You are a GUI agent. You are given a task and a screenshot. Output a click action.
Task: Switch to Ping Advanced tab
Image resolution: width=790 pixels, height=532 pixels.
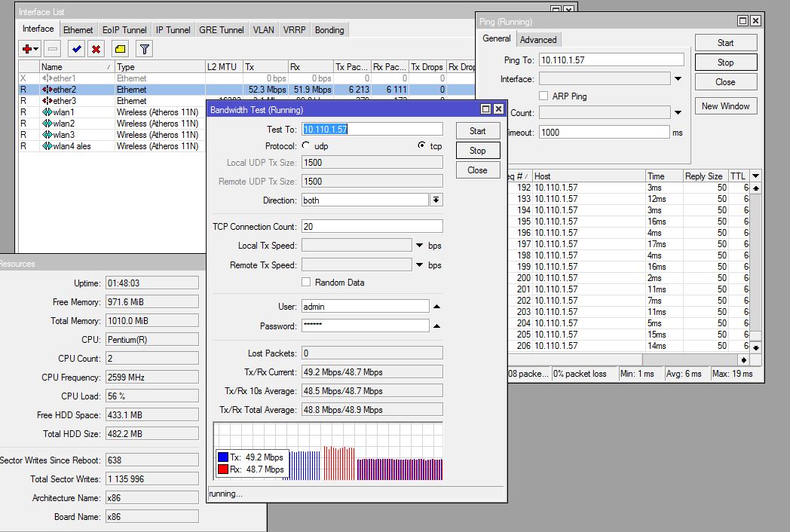(x=538, y=39)
